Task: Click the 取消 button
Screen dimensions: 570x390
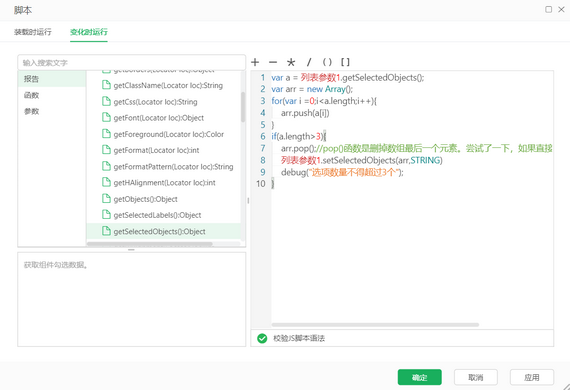Action: click(x=475, y=377)
